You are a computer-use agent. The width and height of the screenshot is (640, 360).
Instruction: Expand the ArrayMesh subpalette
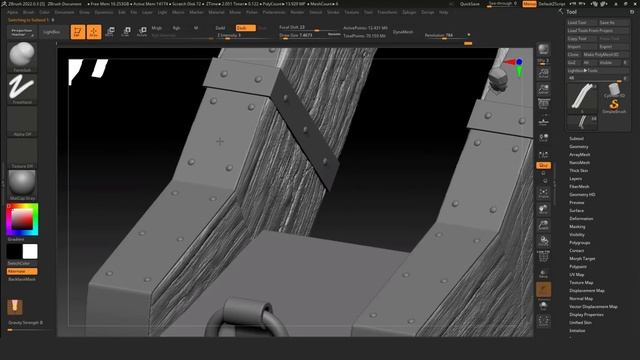point(580,155)
